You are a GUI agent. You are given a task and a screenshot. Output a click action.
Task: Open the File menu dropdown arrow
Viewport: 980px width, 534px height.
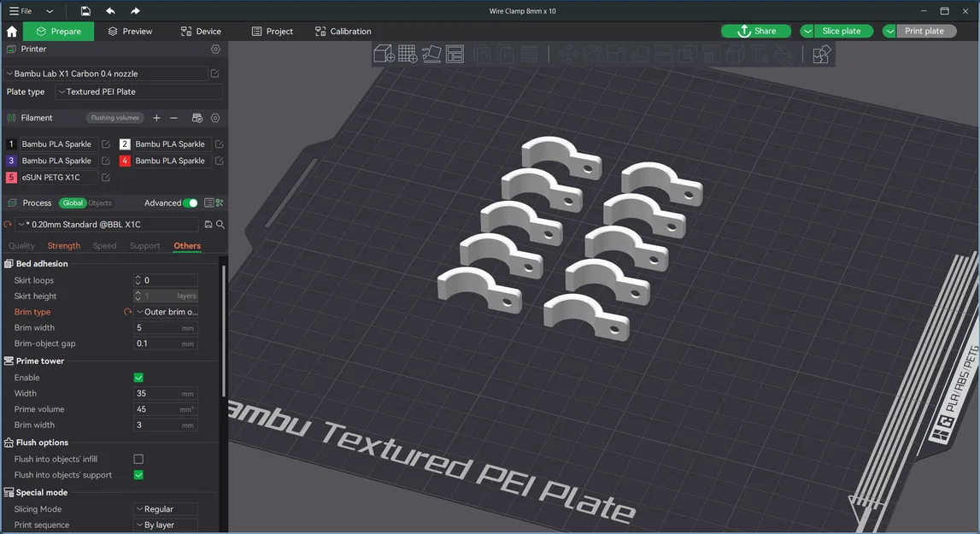(x=50, y=11)
